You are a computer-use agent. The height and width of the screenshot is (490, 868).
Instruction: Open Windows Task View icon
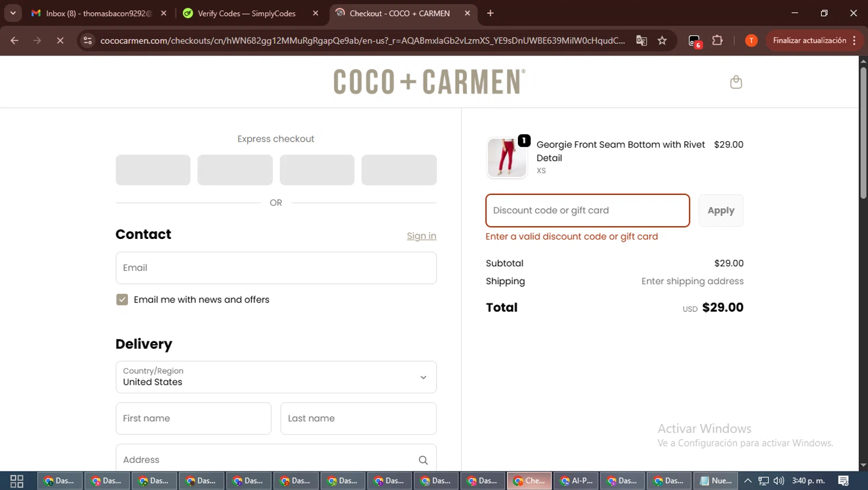point(17,481)
